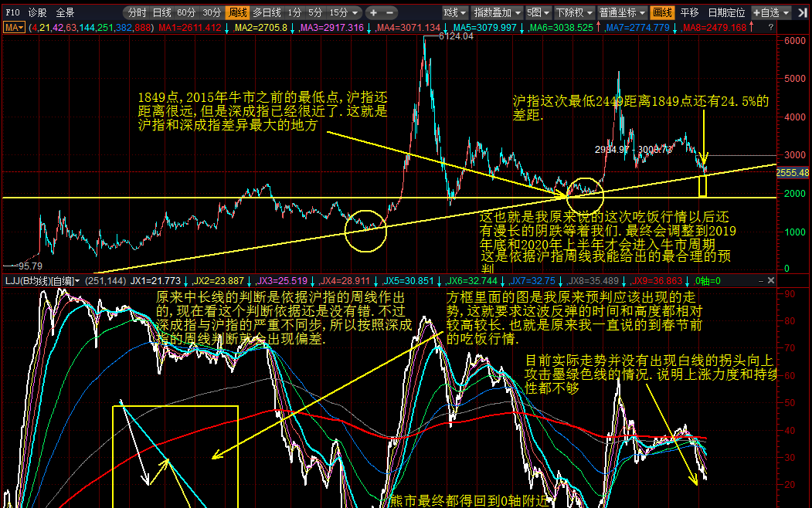Click the up arrow after MA8
The image size is (812, 508).
click(752, 28)
